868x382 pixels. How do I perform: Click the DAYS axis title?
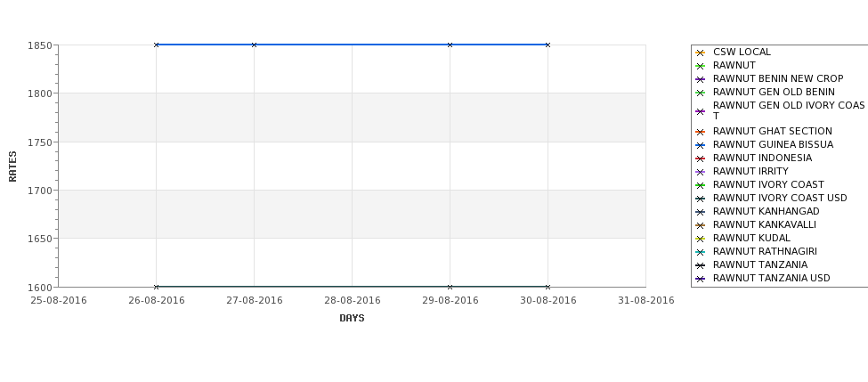tap(352, 318)
